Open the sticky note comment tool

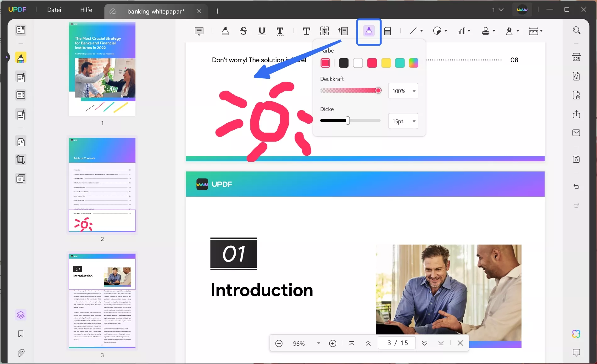click(x=199, y=31)
